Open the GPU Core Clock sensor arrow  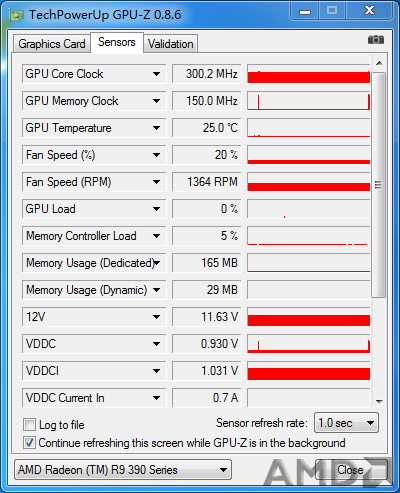coord(156,74)
